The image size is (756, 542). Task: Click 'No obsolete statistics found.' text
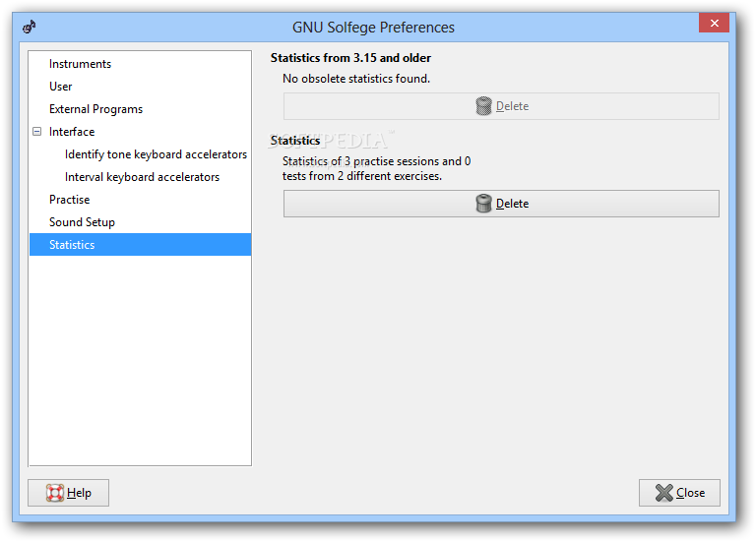point(356,79)
